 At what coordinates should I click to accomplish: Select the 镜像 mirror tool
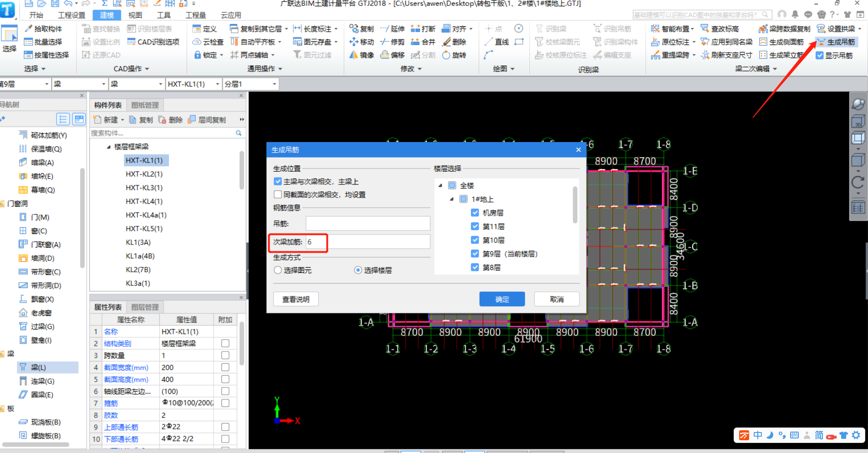point(362,55)
